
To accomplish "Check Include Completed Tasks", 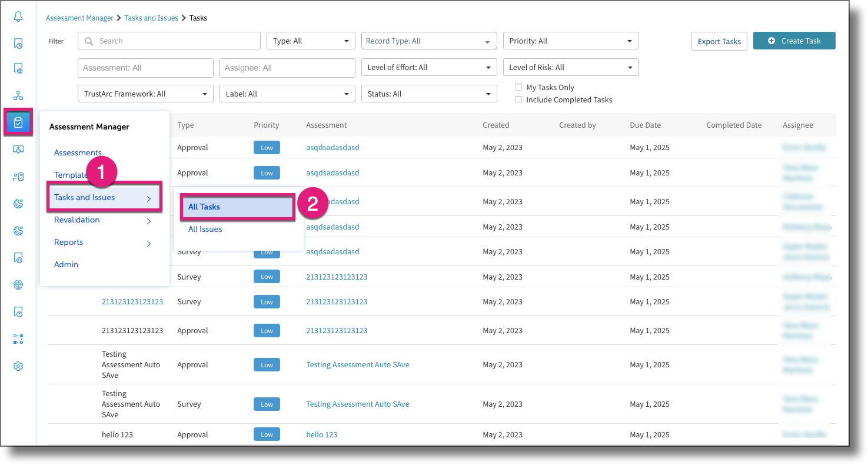I will pyautogui.click(x=518, y=99).
